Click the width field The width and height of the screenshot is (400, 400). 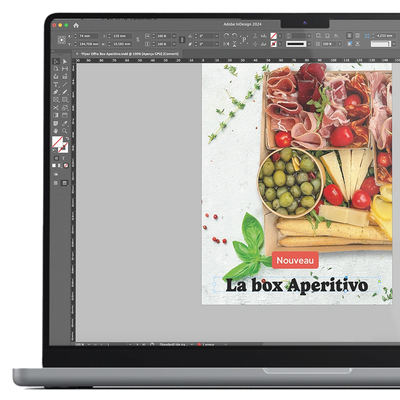pyautogui.click(x=122, y=36)
